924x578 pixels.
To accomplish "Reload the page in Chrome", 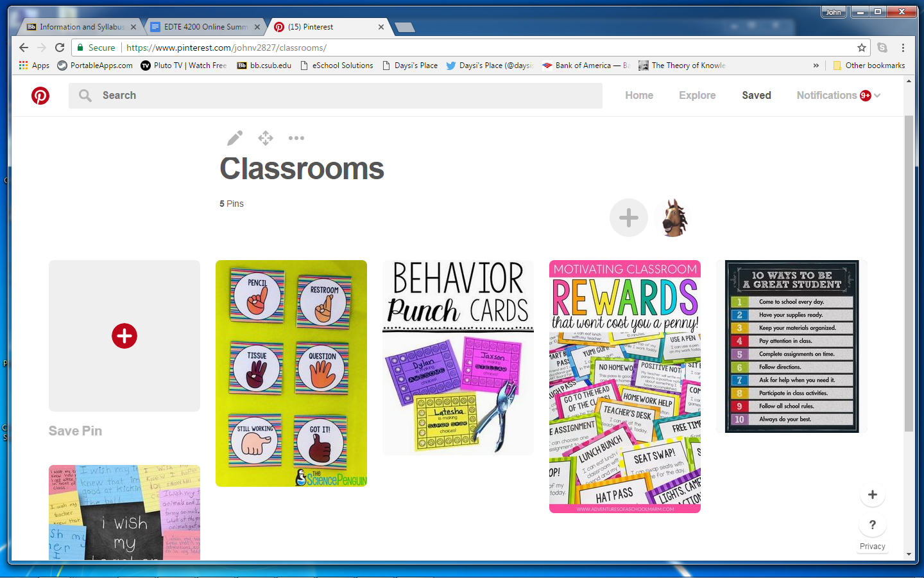I will (60, 48).
